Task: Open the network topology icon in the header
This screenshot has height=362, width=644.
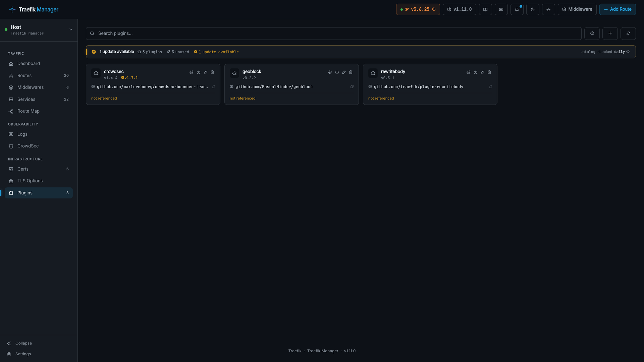Action: (x=548, y=9)
